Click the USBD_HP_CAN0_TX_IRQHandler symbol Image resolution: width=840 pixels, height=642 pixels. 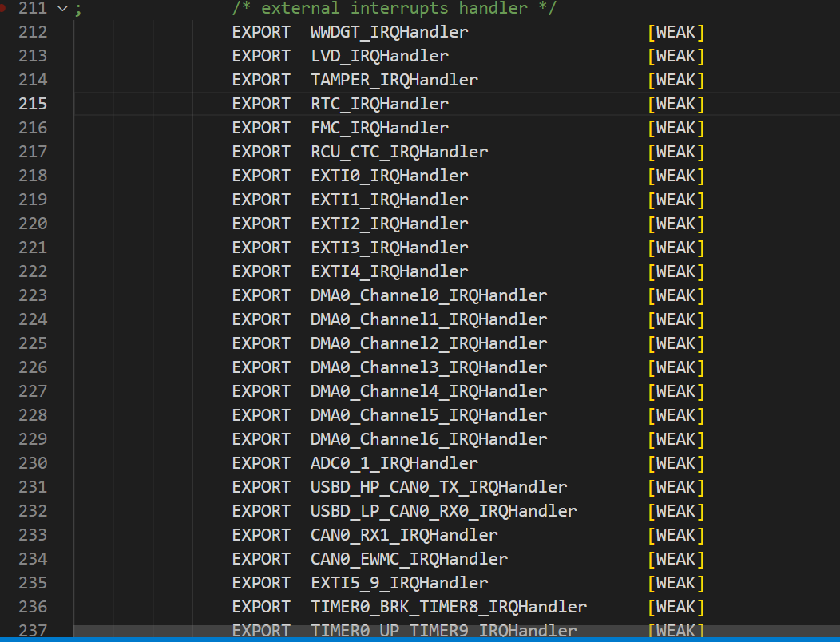click(x=438, y=487)
